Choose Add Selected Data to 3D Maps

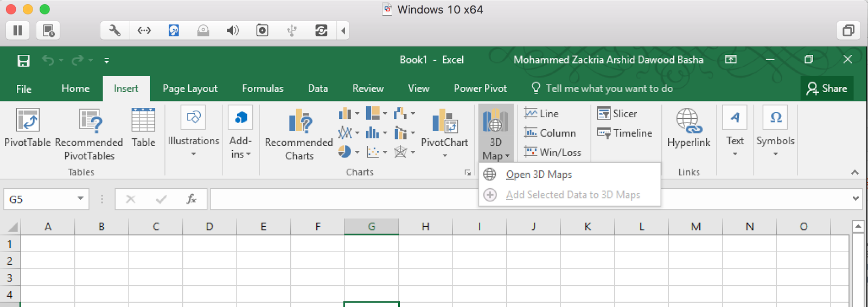pos(570,195)
